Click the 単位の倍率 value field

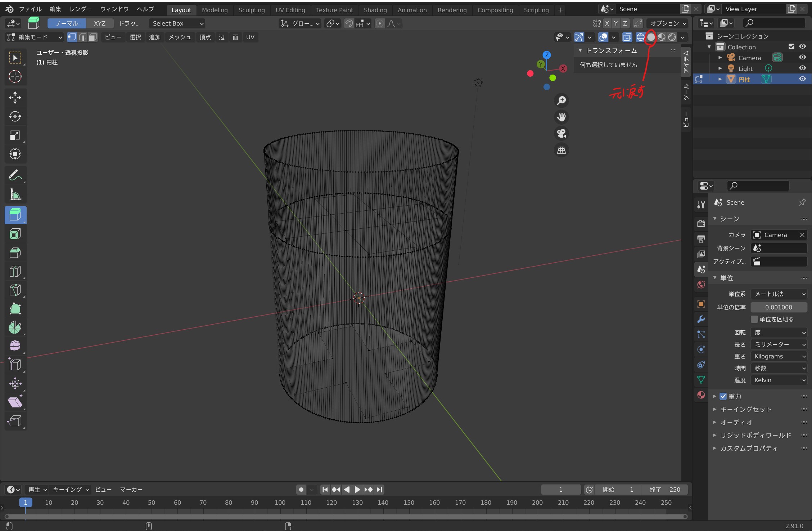779,307
